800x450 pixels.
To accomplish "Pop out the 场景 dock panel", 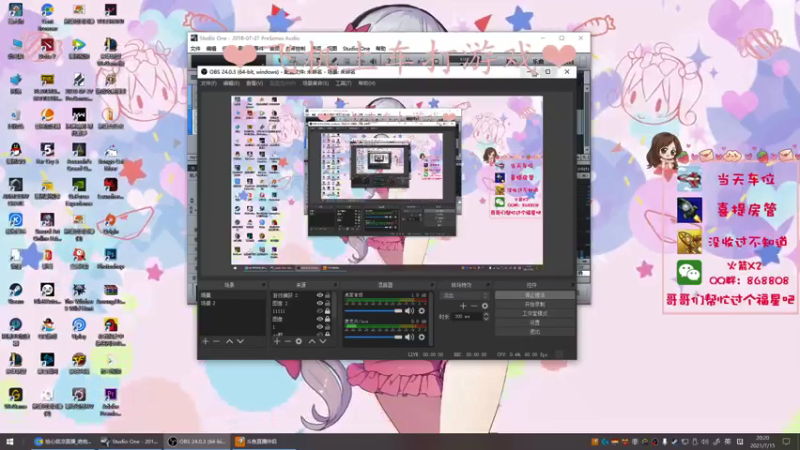I will coord(264,285).
